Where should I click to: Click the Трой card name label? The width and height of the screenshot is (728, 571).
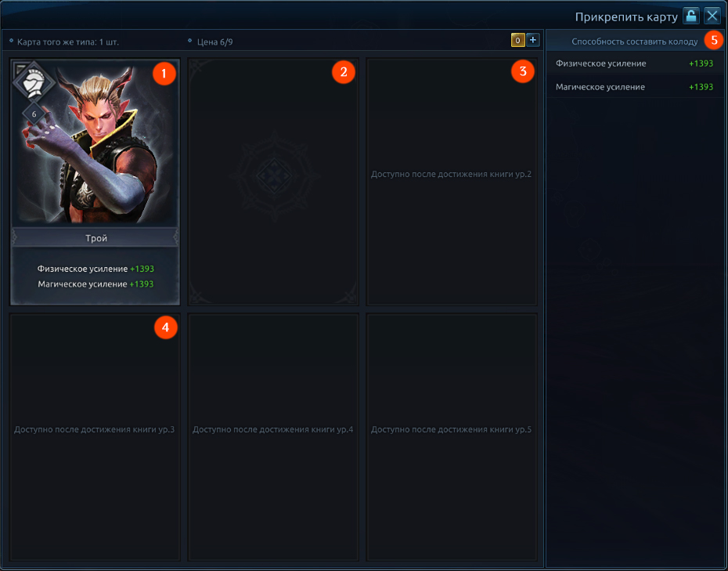pyautogui.click(x=96, y=238)
